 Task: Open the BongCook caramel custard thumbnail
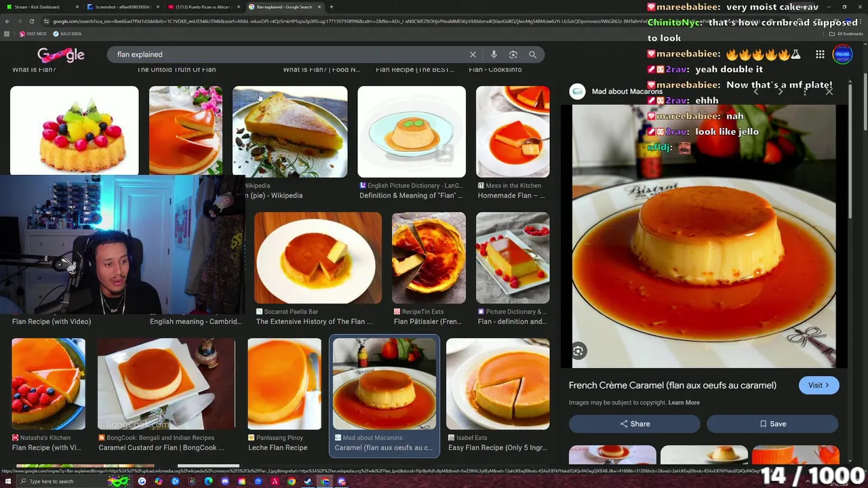point(166,384)
